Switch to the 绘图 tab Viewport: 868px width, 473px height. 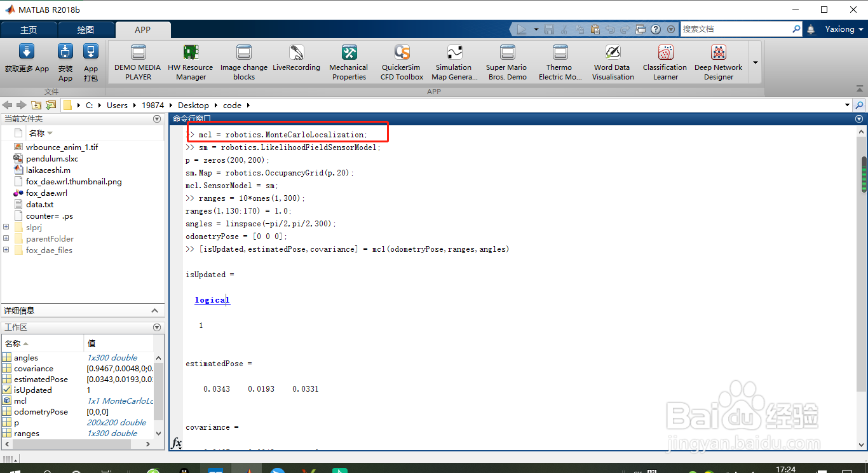tap(86, 30)
